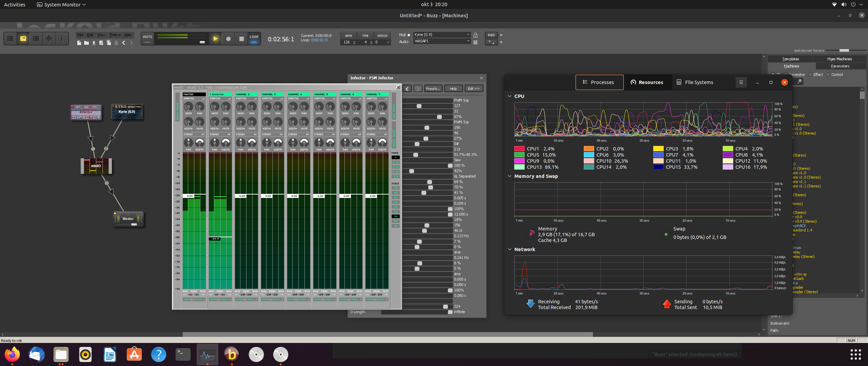Open the View menu in Buzz

coord(101,35)
